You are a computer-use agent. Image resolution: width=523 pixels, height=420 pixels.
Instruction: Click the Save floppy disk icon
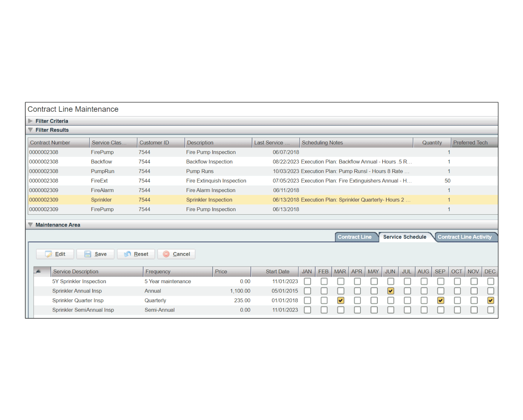click(x=88, y=254)
